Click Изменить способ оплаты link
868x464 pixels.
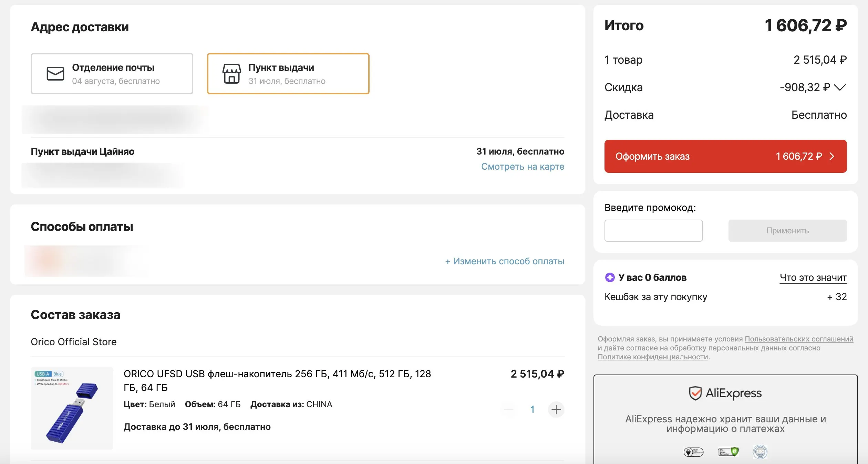click(505, 261)
